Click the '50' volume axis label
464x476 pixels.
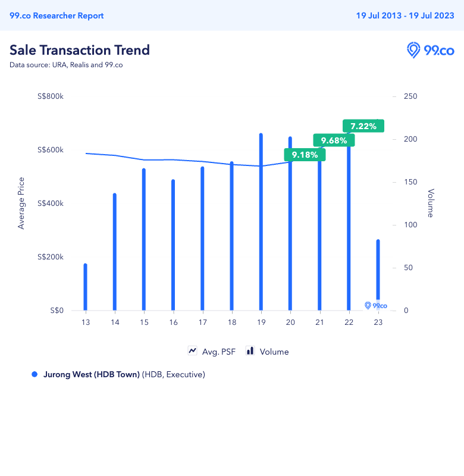pyautogui.click(x=408, y=267)
